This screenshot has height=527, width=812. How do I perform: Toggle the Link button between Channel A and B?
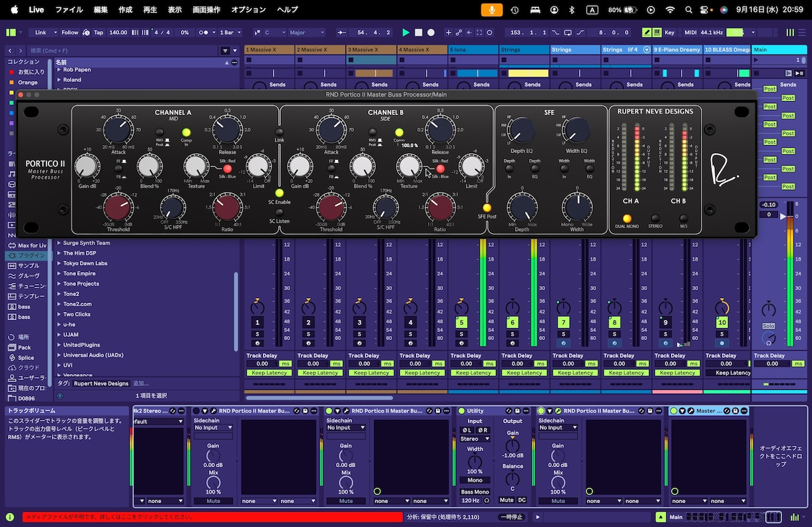[x=280, y=131]
